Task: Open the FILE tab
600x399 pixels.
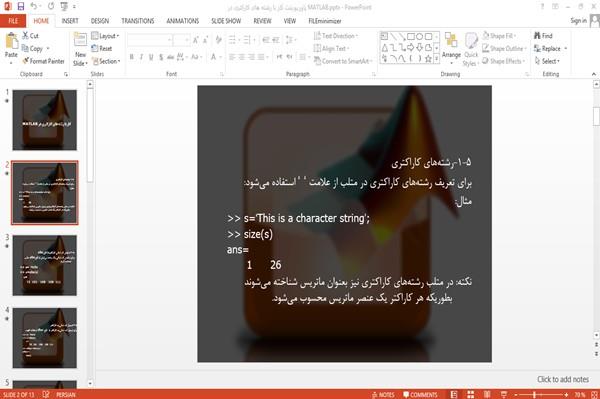Action: [x=13, y=21]
